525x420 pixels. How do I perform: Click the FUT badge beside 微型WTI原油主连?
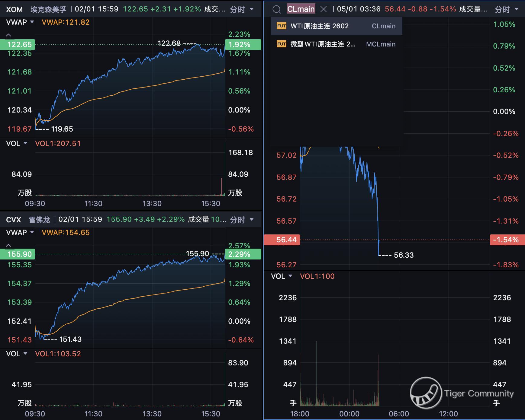pos(281,44)
